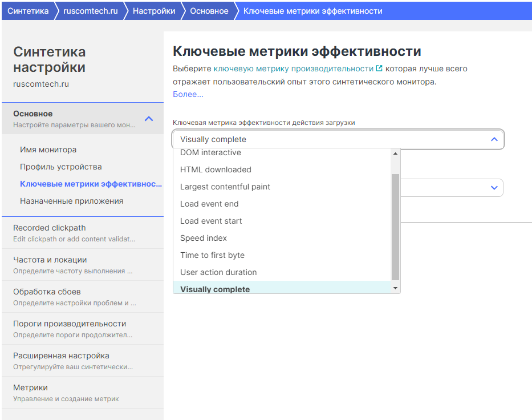Open Профиль устройства settings item
Viewport: 532px width, 420px height.
point(60,167)
